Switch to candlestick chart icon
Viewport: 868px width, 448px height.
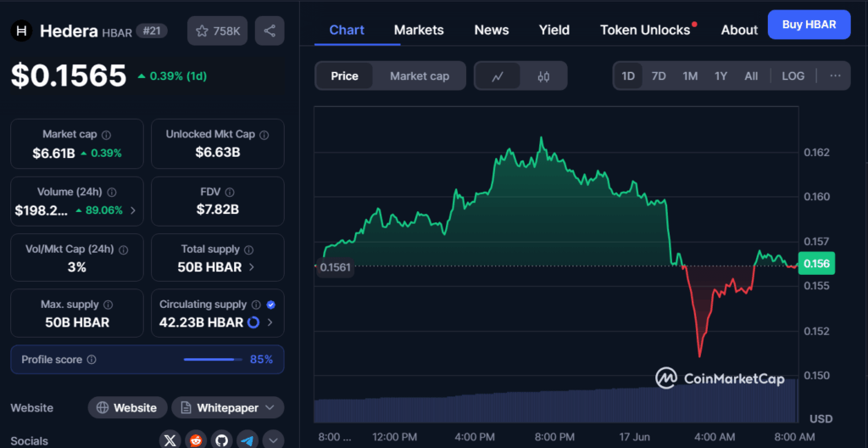click(543, 76)
